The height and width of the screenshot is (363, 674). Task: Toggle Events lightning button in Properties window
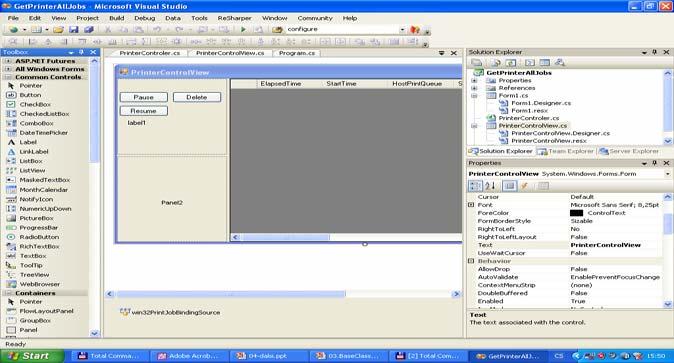(524, 186)
